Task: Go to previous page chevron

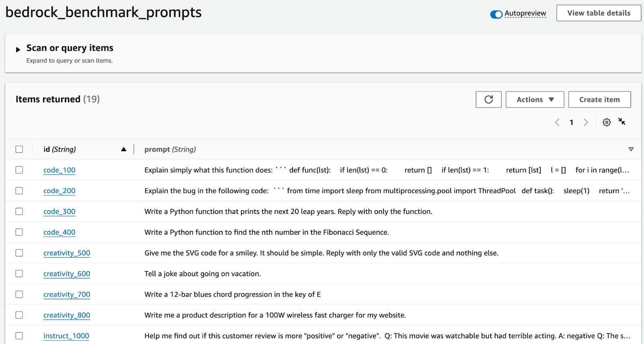Action: [557, 122]
